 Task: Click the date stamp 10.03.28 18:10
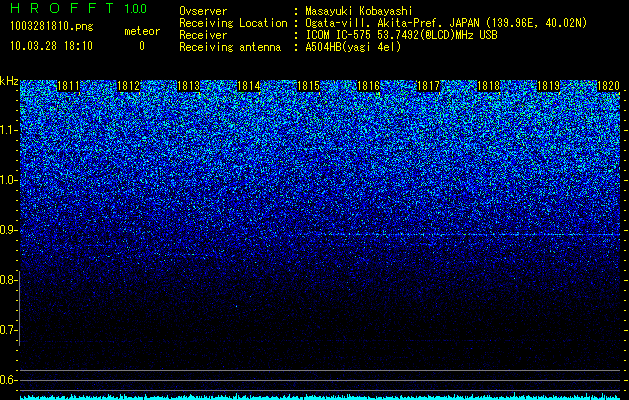(51, 46)
